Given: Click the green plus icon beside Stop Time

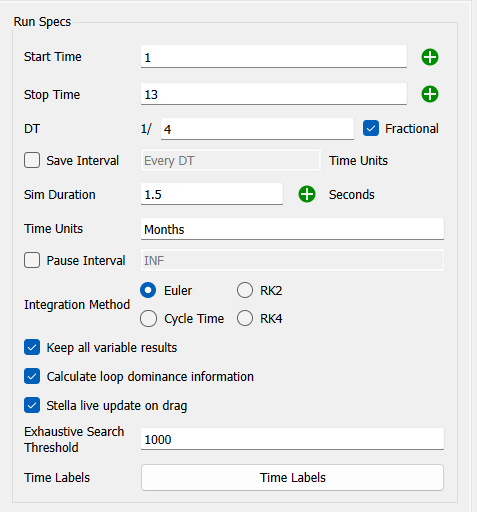Looking at the screenshot, I should [x=430, y=94].
